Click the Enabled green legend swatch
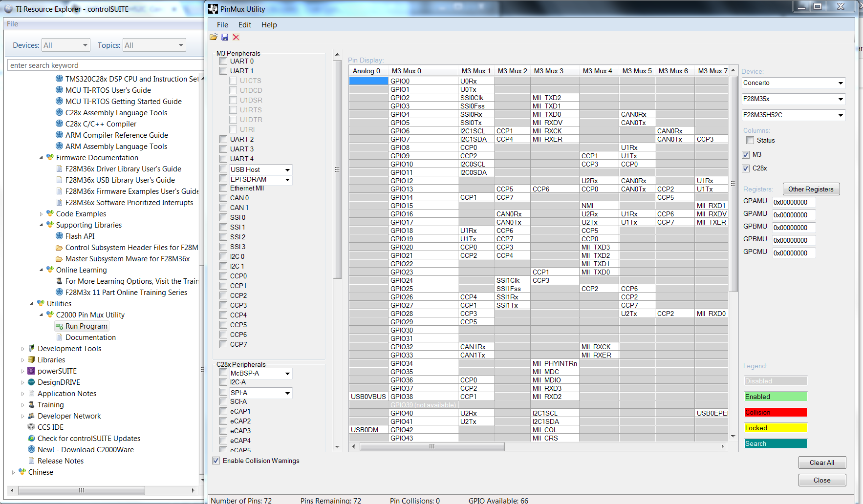863x504 pixels. [x=776, y=397]
